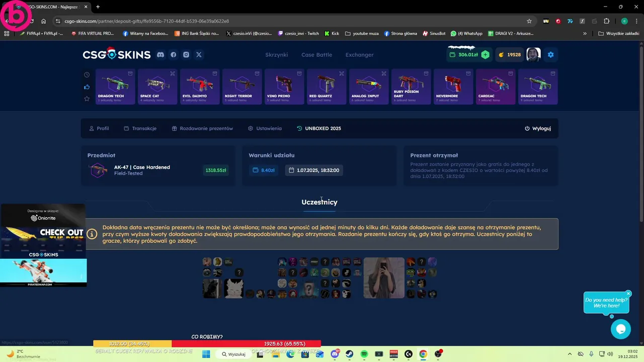Click the CSGO-SKINS logo
This screenshot has width=644, height=362.
116,54
